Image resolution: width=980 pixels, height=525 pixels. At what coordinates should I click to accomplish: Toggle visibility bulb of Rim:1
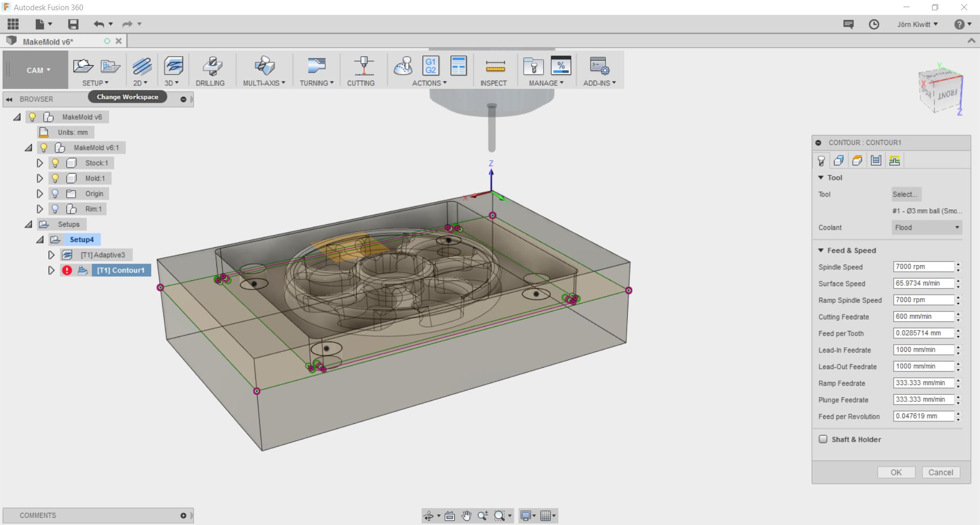55,209
